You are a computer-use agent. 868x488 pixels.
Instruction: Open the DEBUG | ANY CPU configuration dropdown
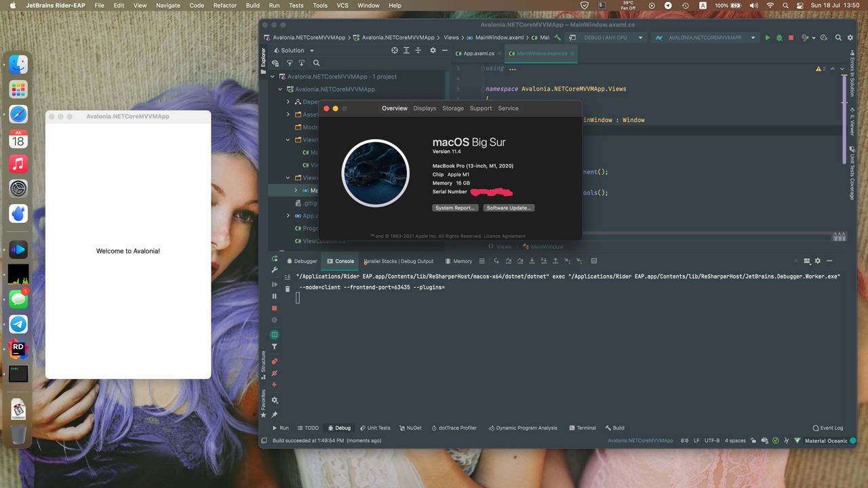(x=606, y=38)
